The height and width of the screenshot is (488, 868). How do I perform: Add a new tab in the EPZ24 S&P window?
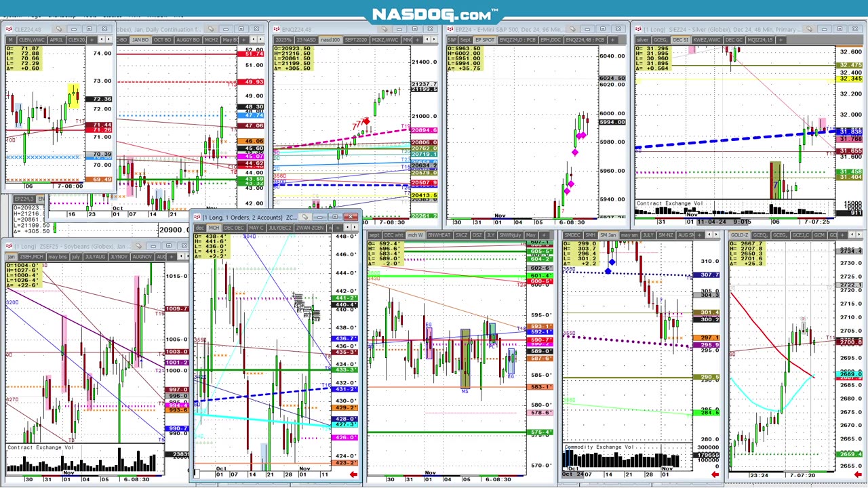613,40
